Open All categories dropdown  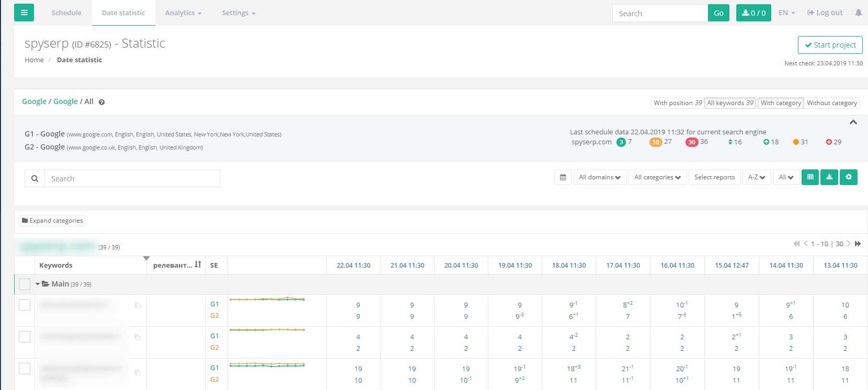[658, 177]
